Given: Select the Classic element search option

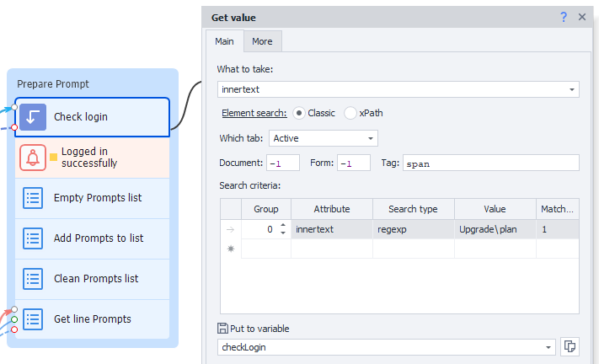Looking at the screenshot, I should click(299, 113).
